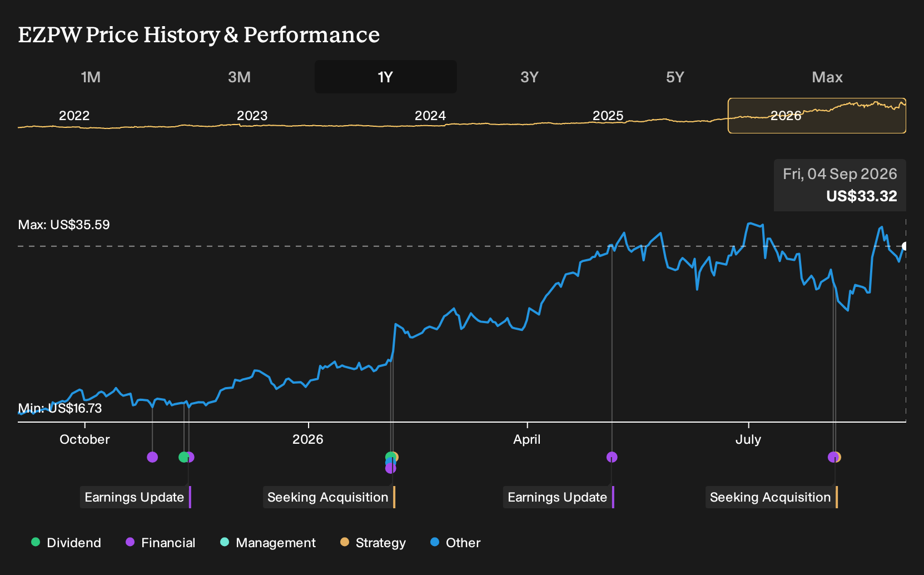Toggle the Management legend filter
The image size is (924, 575).
point(268,543)
